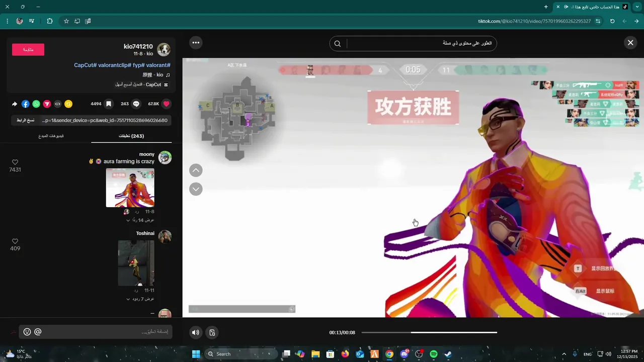Go to previous video with up arrow
The image size is (644, 362).
click(196, 170)
